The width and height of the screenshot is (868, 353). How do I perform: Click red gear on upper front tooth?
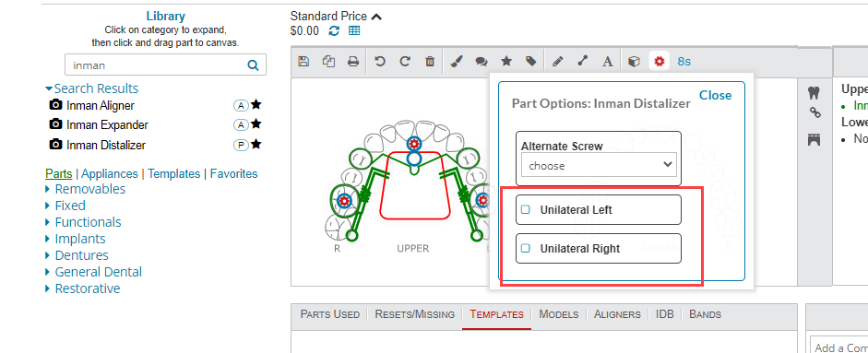pyautogui.click(x=413, y=144)
